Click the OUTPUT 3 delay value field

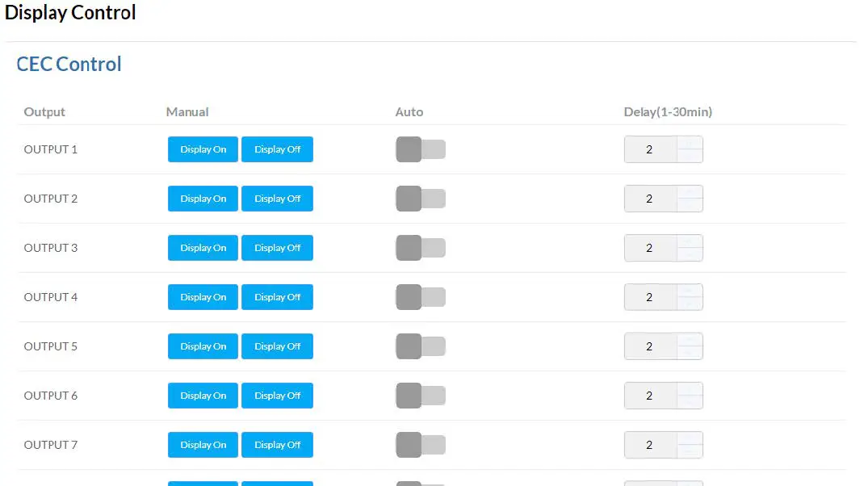point(650,248)
